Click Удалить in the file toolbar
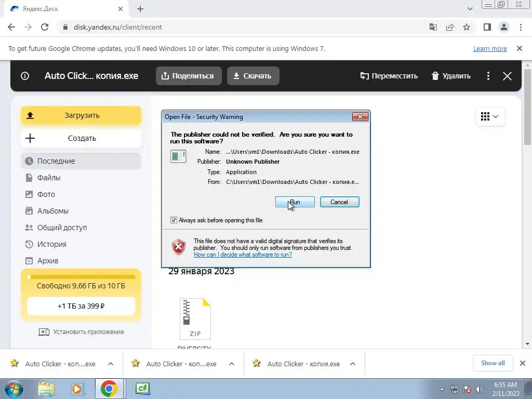The width and height of the screenshot is (532, 399). pyautogui.click(x=451, y=76)
